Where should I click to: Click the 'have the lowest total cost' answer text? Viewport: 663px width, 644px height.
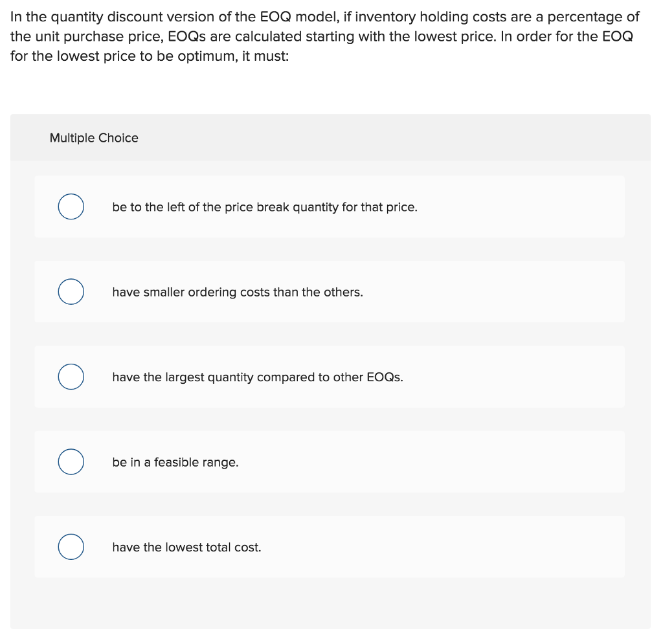point(186,547)
